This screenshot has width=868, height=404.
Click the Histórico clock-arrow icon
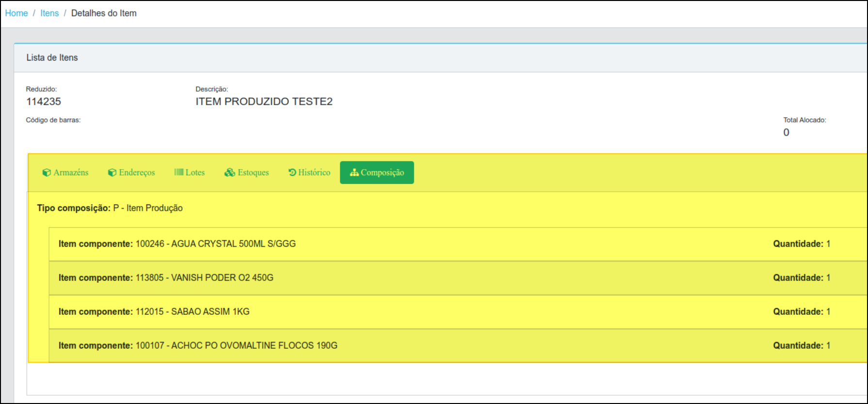click(x=292, y=172)
